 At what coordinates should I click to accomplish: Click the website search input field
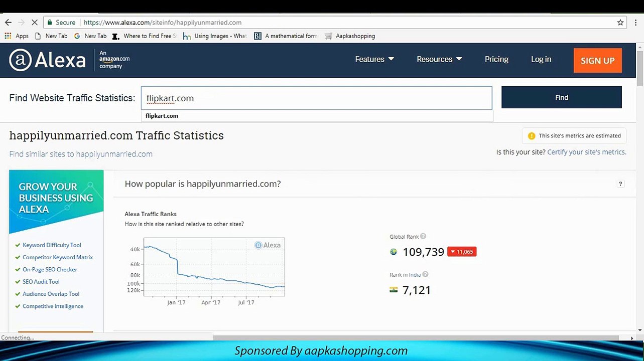tap(316, 98)
